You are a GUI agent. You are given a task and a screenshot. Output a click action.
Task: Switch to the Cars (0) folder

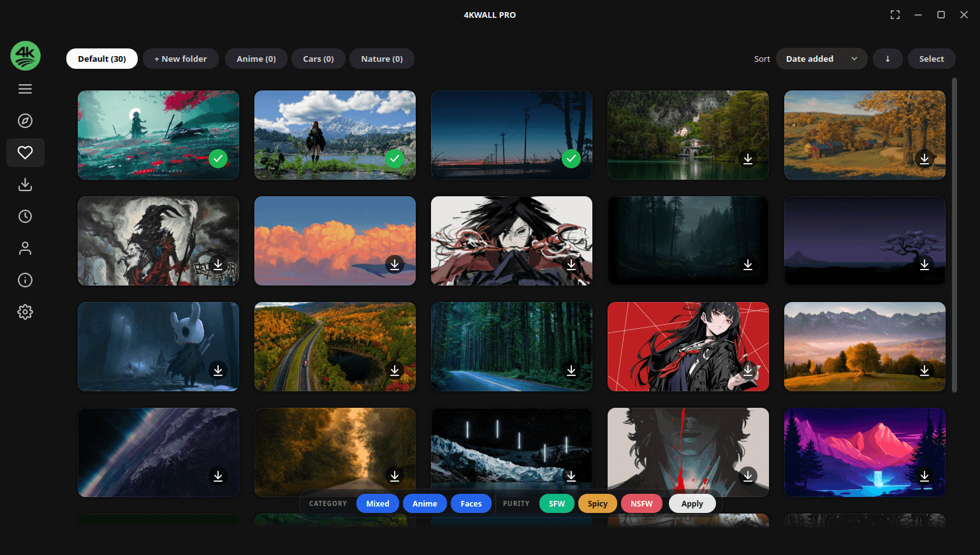(318, 59)
